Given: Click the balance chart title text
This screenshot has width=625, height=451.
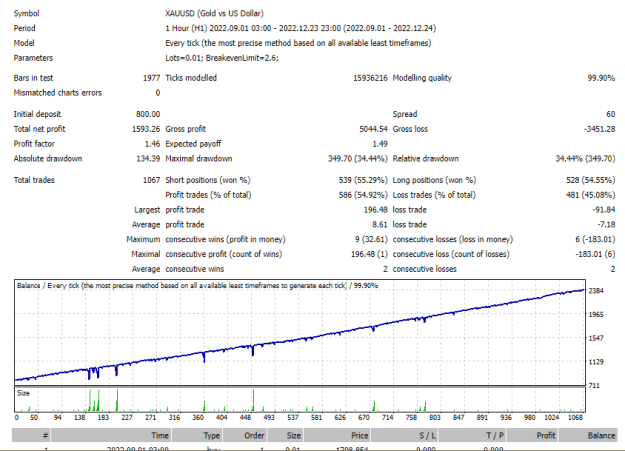Looking at the screenshot, I should tap(197, 286).
